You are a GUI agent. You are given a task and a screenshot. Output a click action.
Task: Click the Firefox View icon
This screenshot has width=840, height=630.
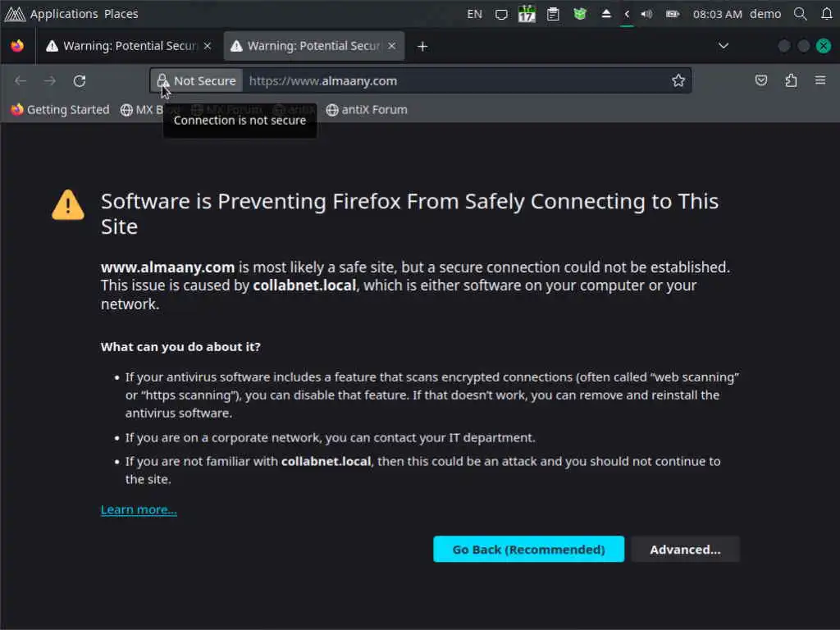17,46
